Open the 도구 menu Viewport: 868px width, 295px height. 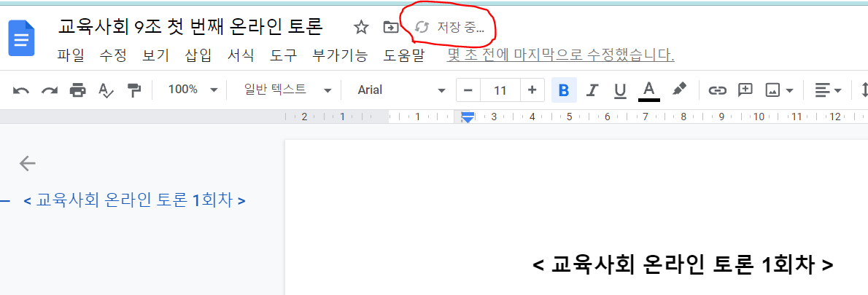point(284,55)
